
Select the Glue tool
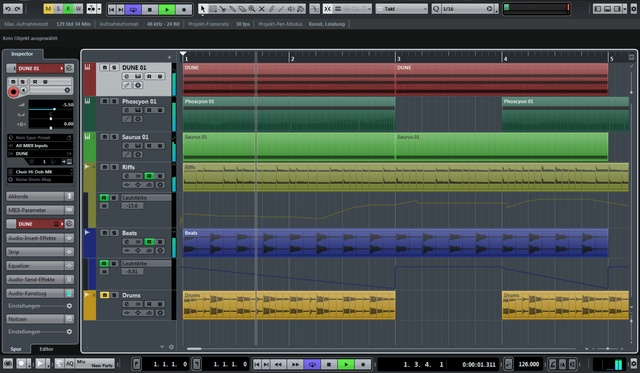232,9
